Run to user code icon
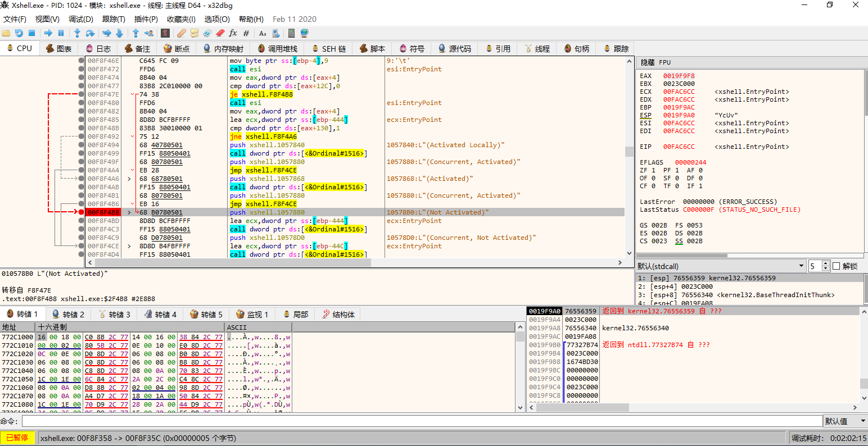This screenshot has height=446, width=868. click(x=148, y=33)
